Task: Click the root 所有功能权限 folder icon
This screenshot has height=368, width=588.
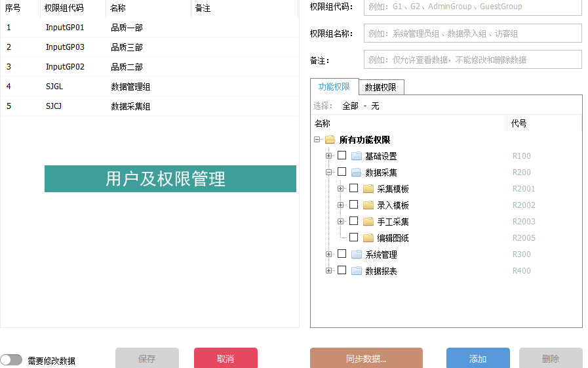Action: coord(330,140)
